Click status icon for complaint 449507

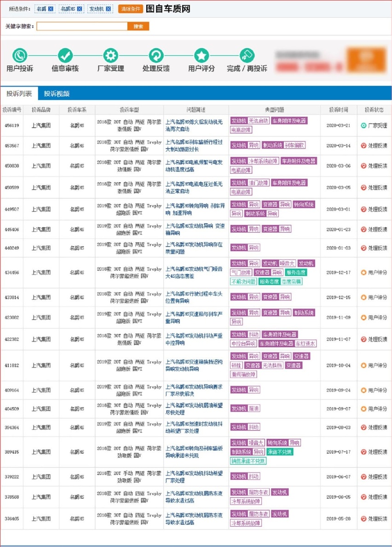(x=363, y=209)
